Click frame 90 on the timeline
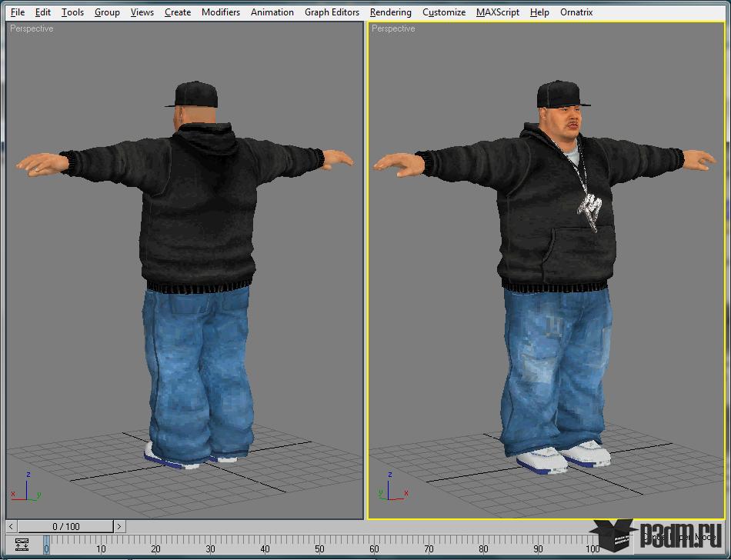 (538, 545)
